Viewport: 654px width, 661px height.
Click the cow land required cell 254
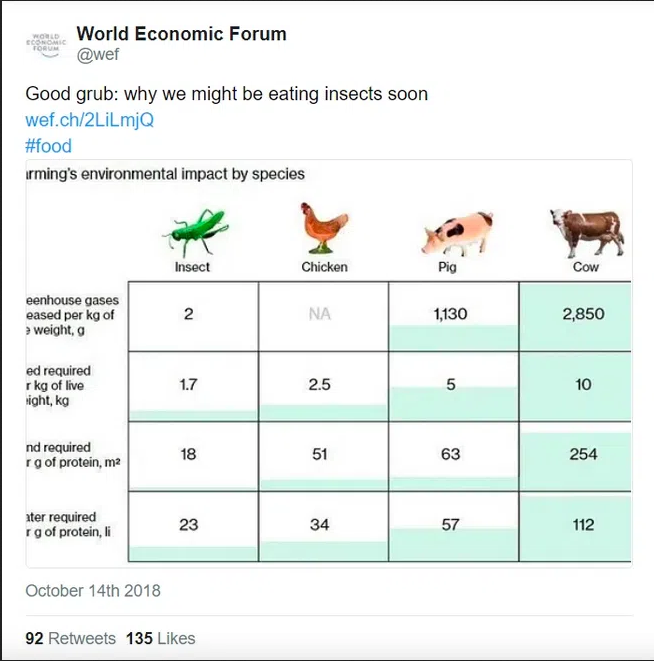(x=583, y=454)
